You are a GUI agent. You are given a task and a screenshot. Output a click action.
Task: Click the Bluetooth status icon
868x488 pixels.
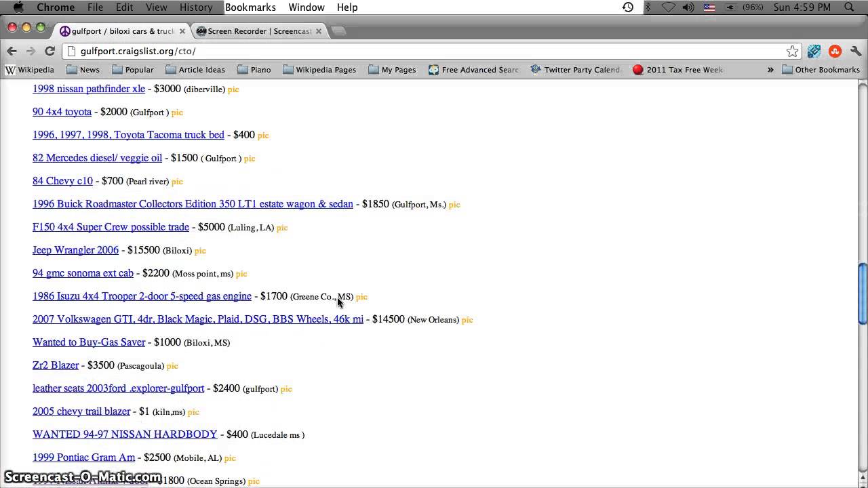pyautogui.click(x=648, y=7)
